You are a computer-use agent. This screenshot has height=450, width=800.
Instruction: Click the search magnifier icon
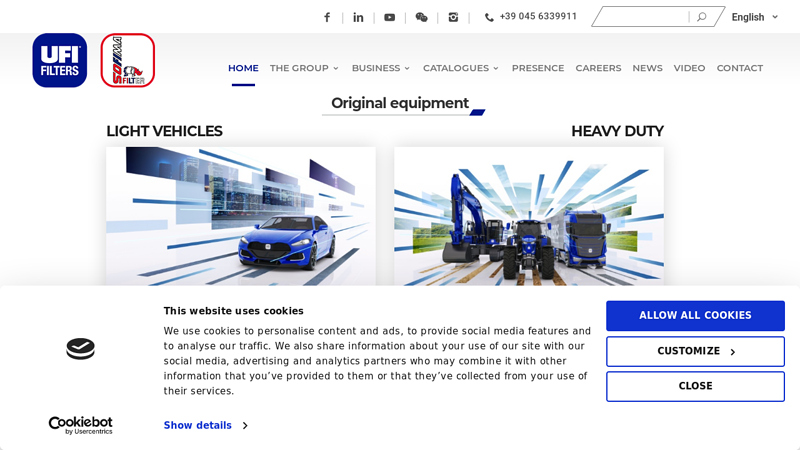701,17
